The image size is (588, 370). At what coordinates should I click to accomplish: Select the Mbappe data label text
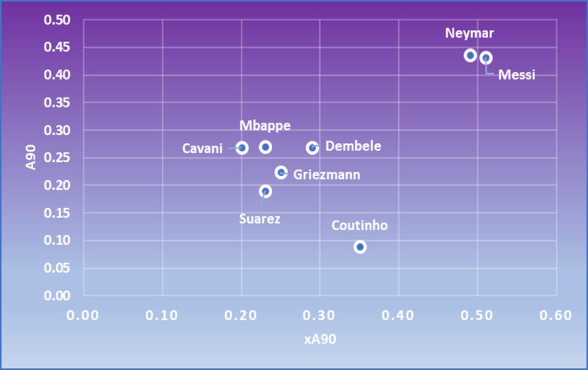(x=265, y=126)
